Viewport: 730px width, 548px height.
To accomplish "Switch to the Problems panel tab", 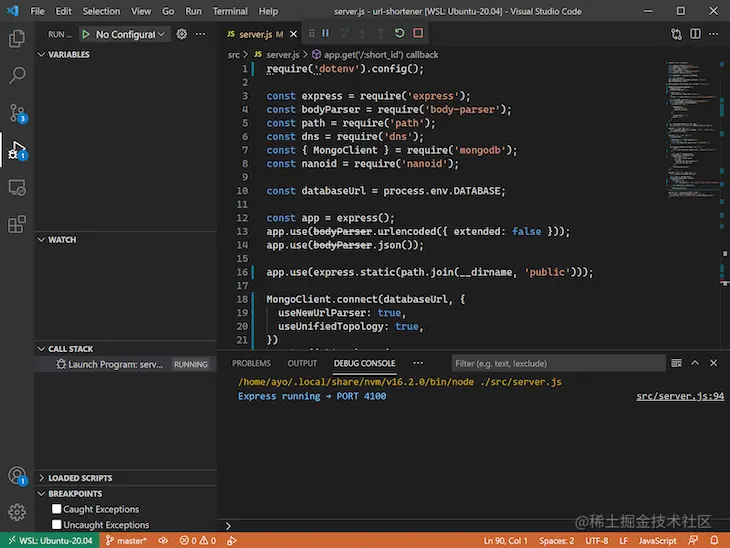I will click(x=251, y=363).
